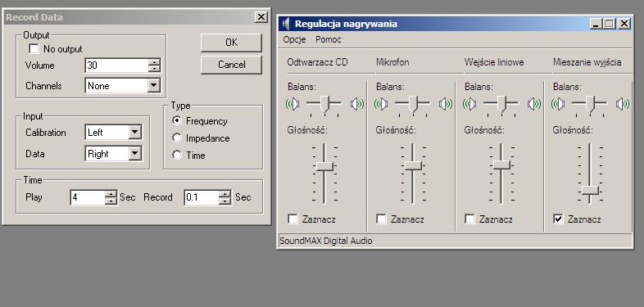644x307 pixels.
Task: Select the Impedance type radio button
Action: pyautogui.click(x=177, y=138)
